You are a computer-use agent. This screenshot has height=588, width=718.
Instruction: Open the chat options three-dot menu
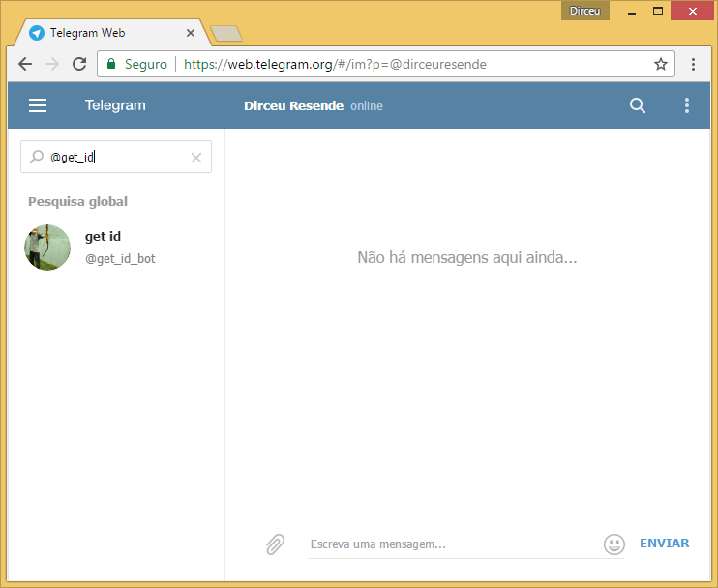coord(686,105)
